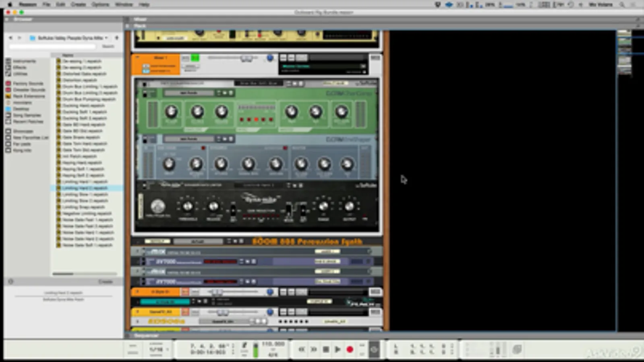Select Gate Snare patch file
Viewport: 644px width, 362px height.
(x=81, y=137)
